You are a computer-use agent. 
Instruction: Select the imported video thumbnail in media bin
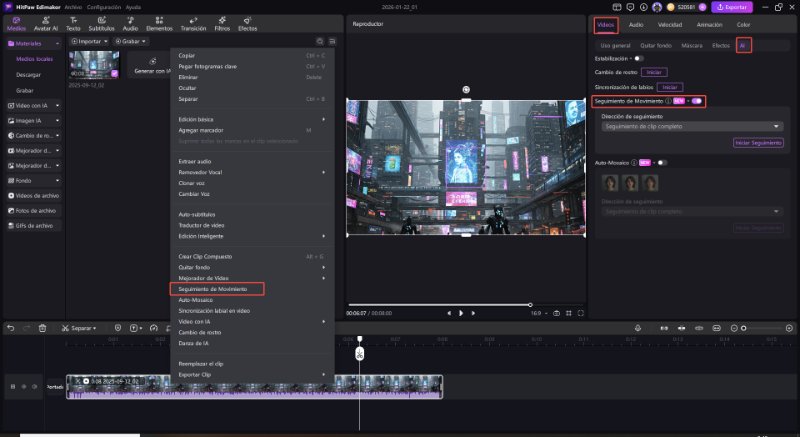click(x=95, y=64)
